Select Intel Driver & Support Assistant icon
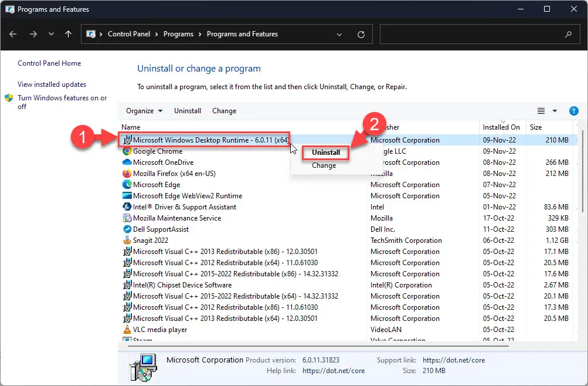 (x=127, y=207)
